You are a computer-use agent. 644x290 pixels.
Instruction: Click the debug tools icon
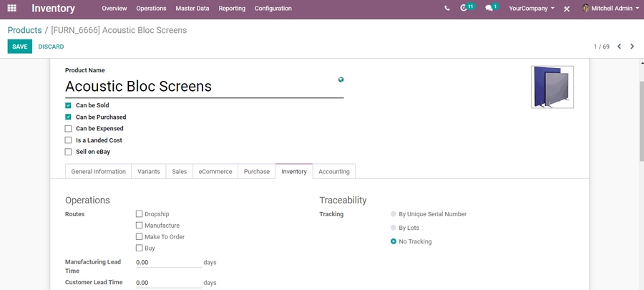pos(567,9)
